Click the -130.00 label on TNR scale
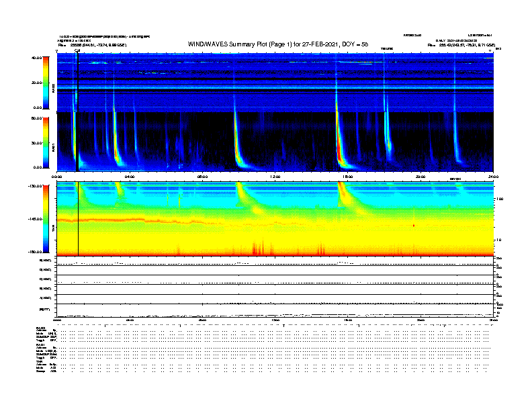This screenshot has width=532, height=411. coord(36,186)
